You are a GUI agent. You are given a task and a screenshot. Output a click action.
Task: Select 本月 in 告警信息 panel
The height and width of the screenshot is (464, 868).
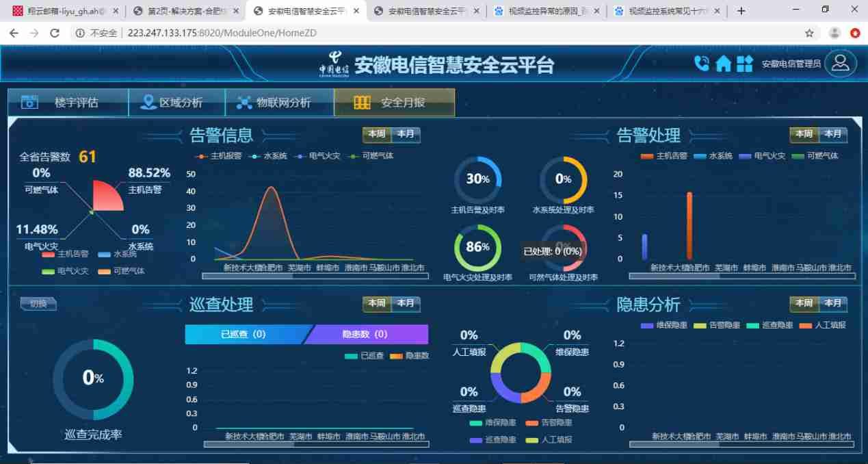tap(406, 134)
